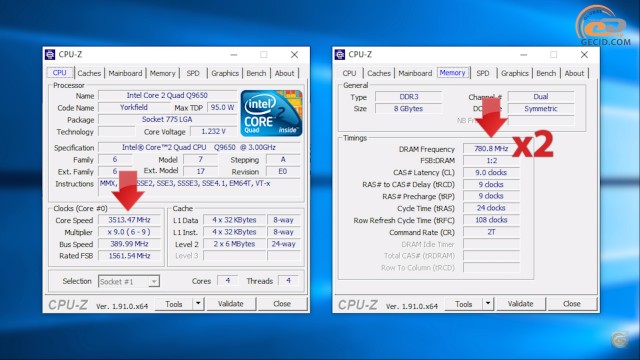Click Rated FSB value 1561.54 MHz

pos(129,256)
